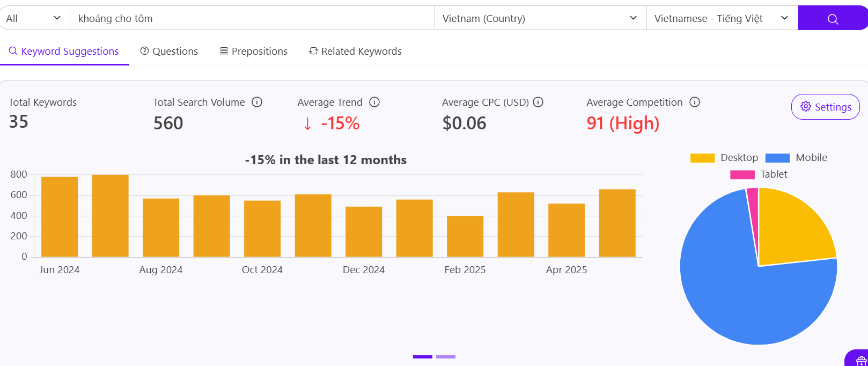Screen dimensions: 868x366
Task: Switch to the Questions tab
Action: point(169,51)
